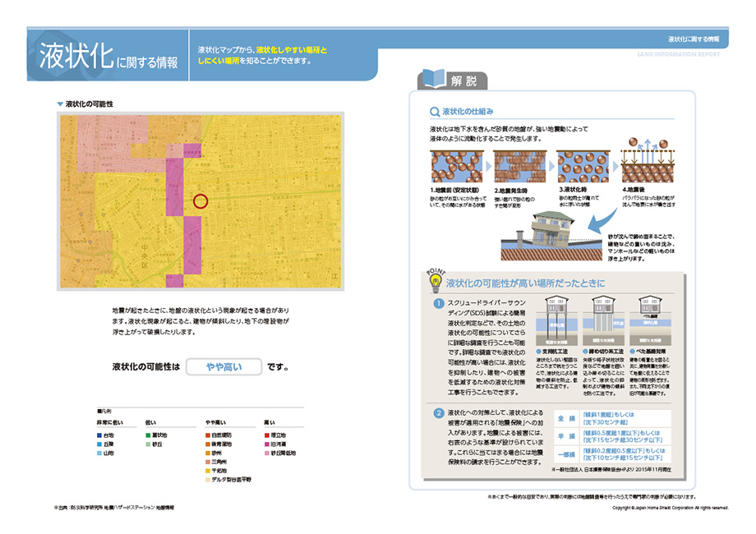Click the red circle marker on the map

pyautogui.click(x=201, y=201)
